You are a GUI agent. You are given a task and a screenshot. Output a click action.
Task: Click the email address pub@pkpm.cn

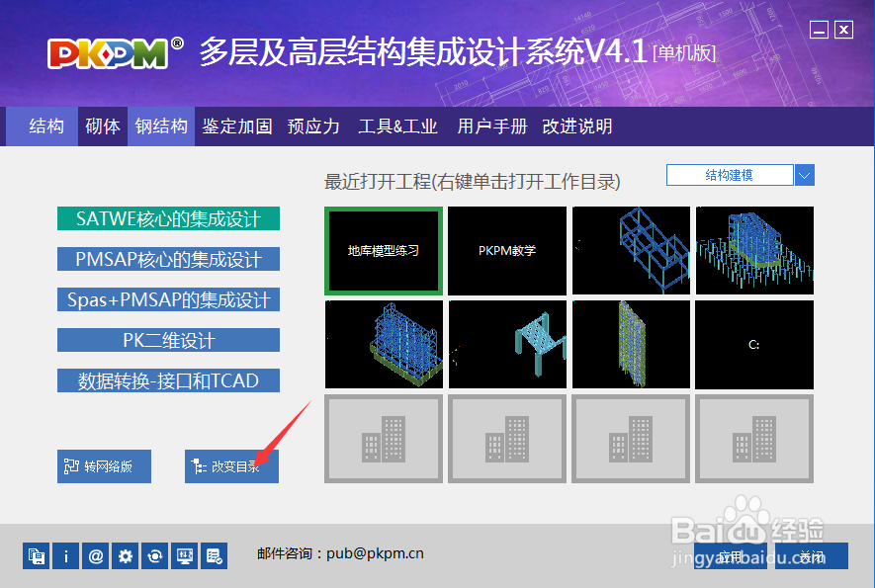375,553
